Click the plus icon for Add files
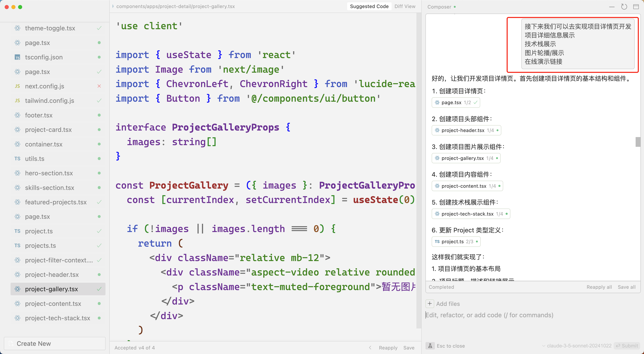This screenshot has height=354, width=644. click(430, 304)
